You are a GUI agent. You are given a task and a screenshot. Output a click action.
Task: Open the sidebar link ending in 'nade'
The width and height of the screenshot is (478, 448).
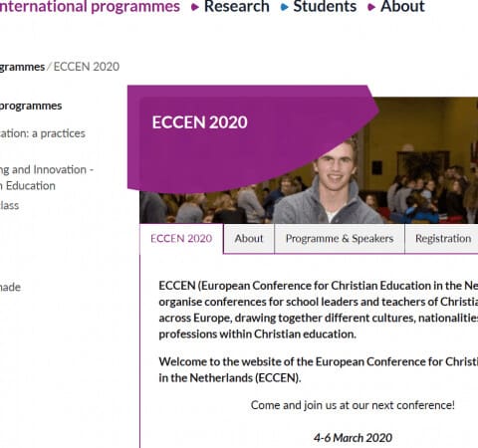10,287
